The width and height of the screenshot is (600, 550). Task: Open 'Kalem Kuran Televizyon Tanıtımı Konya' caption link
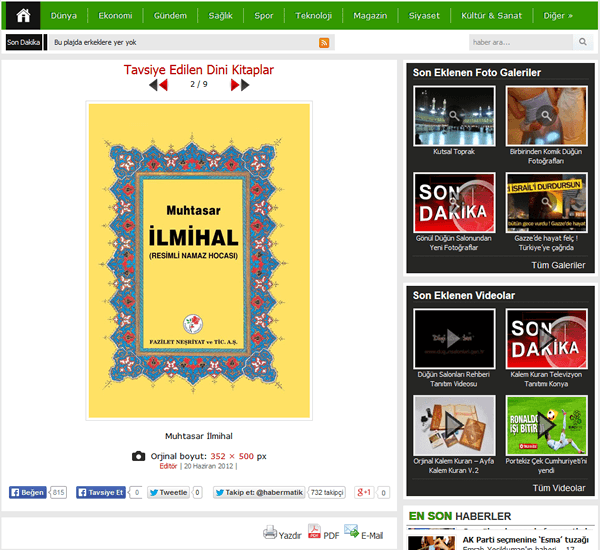point(546,379)
